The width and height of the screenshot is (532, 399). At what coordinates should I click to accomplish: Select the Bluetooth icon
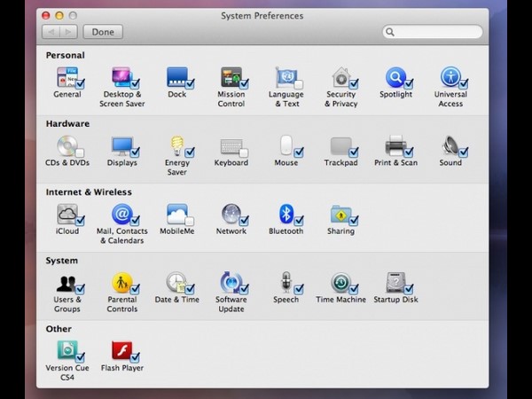coord(286,214)
